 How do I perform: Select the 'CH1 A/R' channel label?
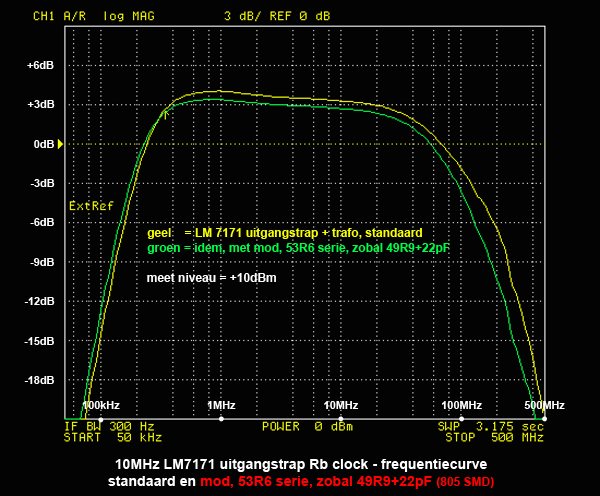(x=59, y=16)
